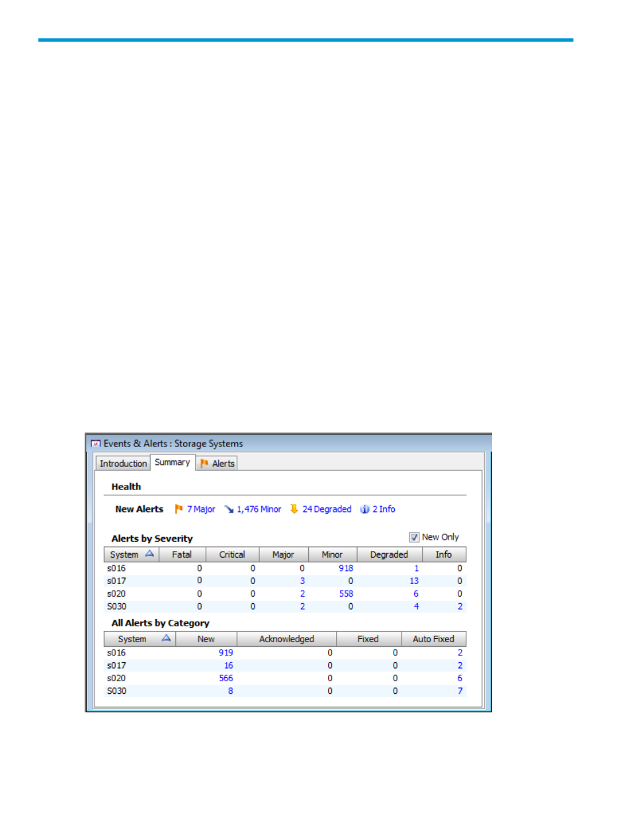This screenshot has width=631, height=840.
Task: Sort by the Auto Fixed column header
Action: point(433,639)
